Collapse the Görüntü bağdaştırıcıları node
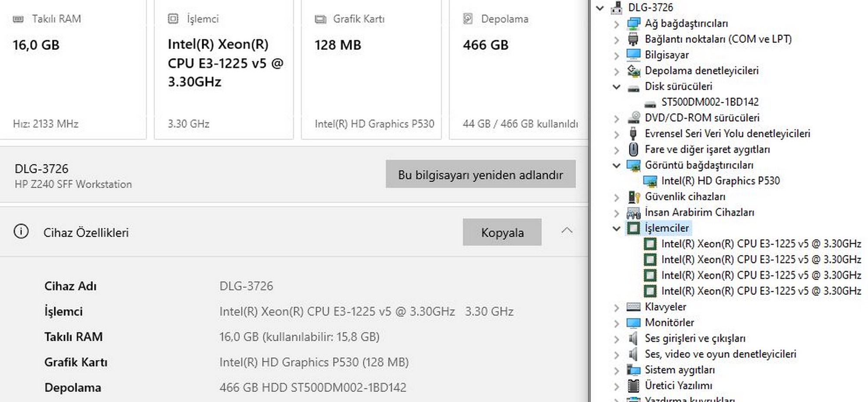868x402 pixels. (x=616, y=165)
